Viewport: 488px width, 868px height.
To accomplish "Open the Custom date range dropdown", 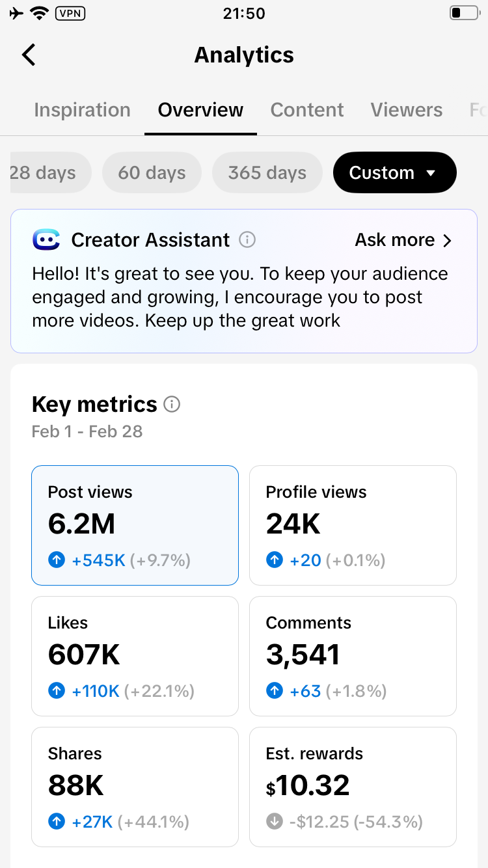I will pos(394,173).
